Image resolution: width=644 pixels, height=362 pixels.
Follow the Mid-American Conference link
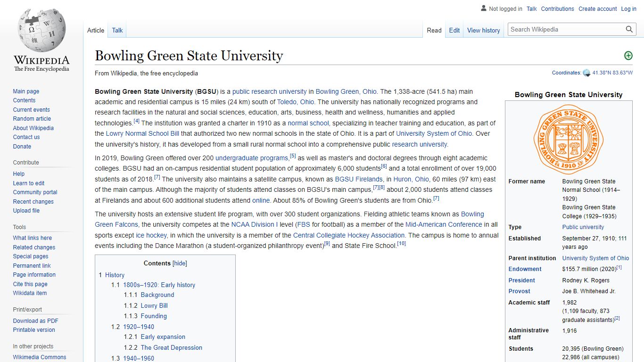click(x=444, y=224)
